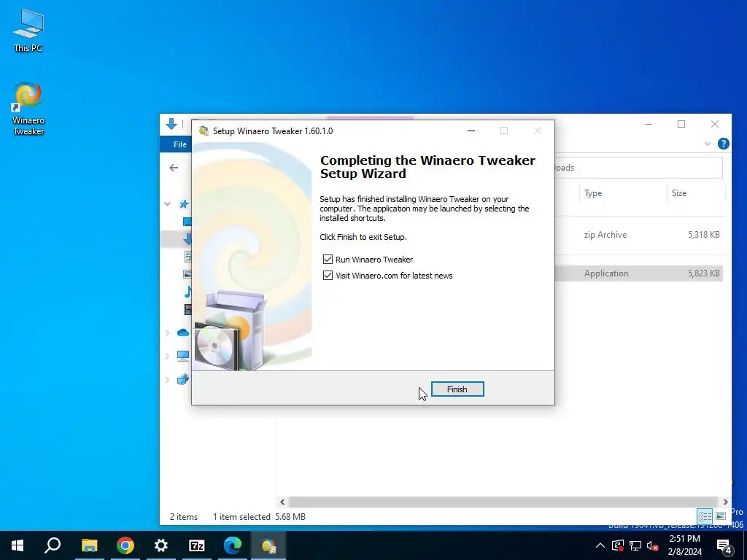Expand the Network tree node

(167, 379)
